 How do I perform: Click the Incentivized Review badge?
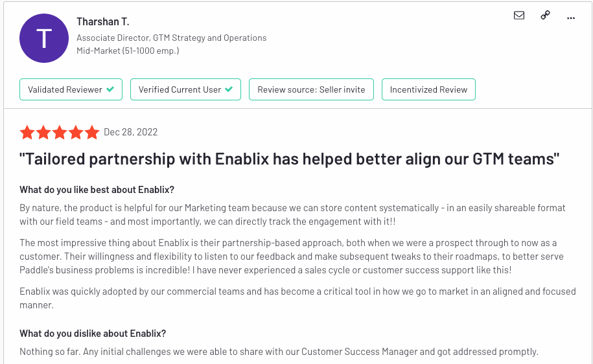(x=428, y=89)
